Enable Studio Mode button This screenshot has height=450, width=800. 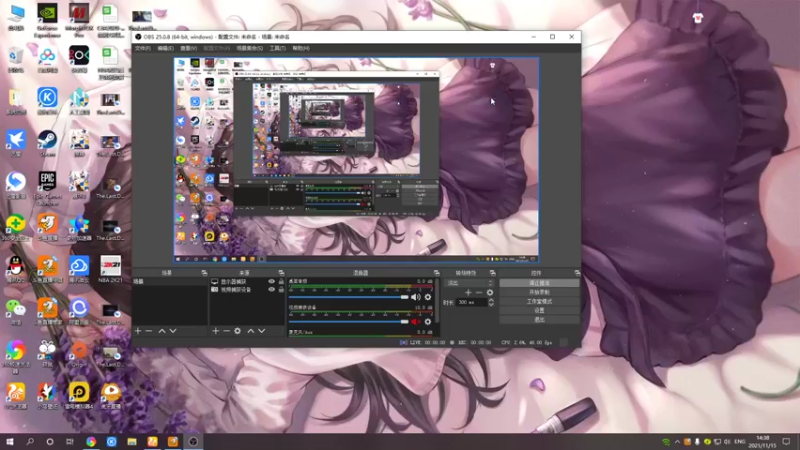(539, 302)
